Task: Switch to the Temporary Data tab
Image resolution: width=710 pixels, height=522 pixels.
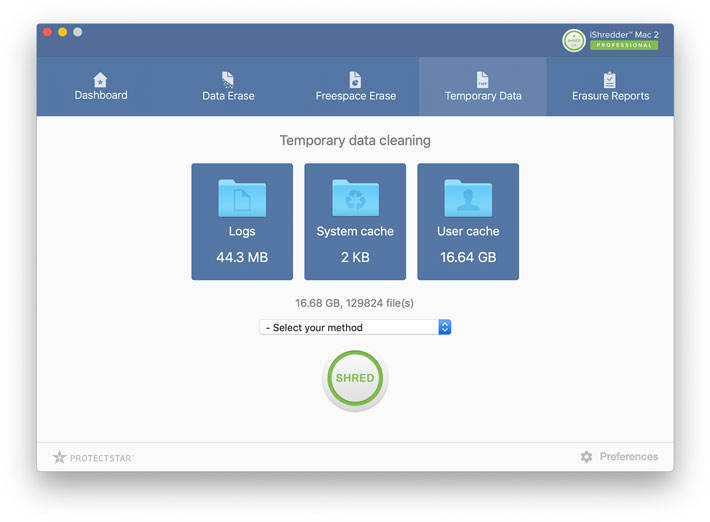Action: [x=483, y=96]
